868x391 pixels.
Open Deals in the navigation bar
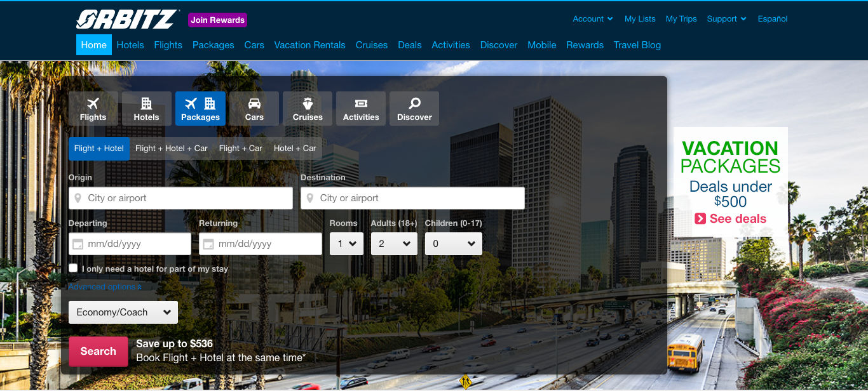pyautogui.click(x=410, y=45)
